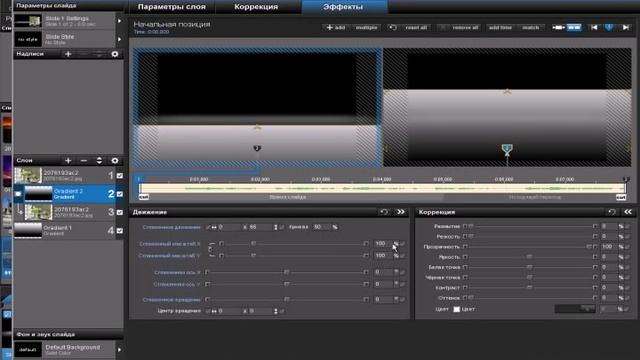640x360 pixels.
Task: Select the keyframe marker in left preview
Action: (257, 149)
